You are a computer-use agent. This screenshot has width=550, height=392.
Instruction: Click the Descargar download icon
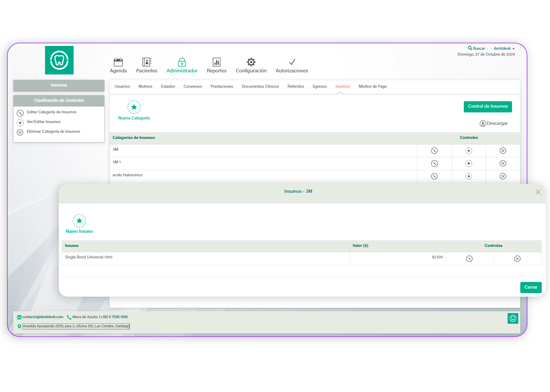coord(483,124)
